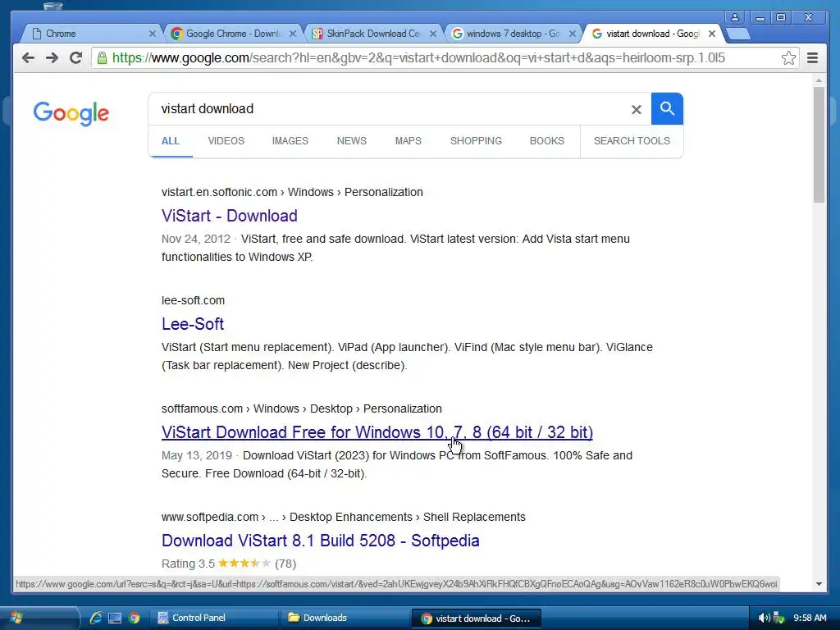
Task: Go forward with the forward arrow
Action: [52, 58]
